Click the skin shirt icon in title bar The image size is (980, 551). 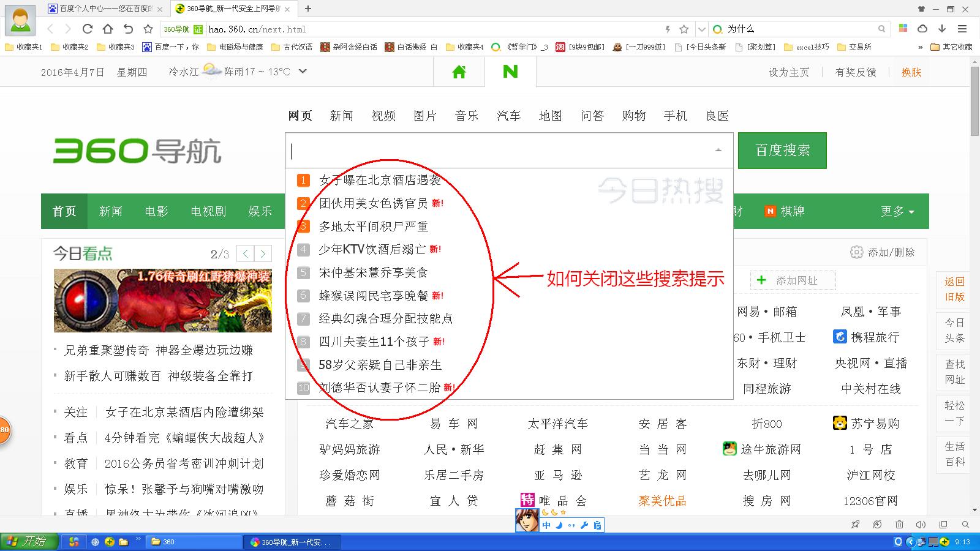[921, 9]
